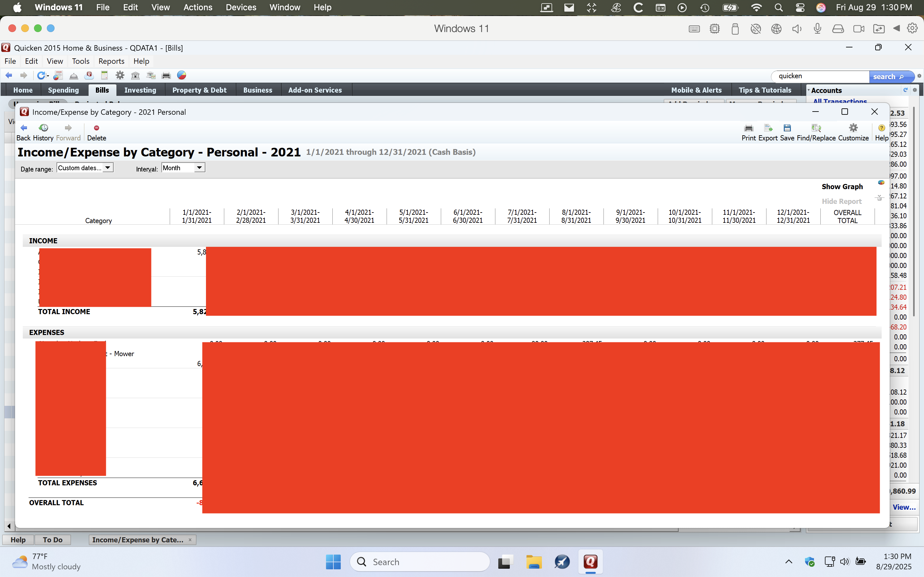Expand the One Step Update arrow dropdown
This screenshot has width=924, height=577.
point(48,76)
